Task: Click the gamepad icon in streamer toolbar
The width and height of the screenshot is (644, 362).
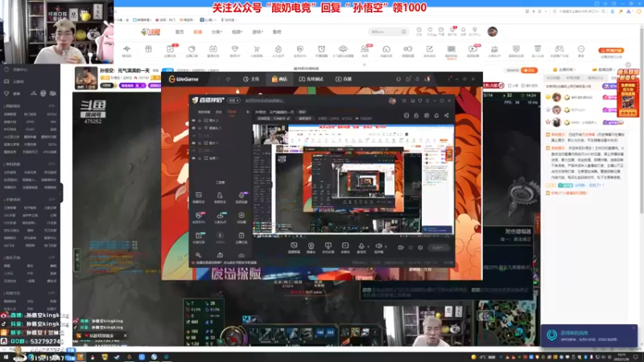Action: tap(559, 49)
